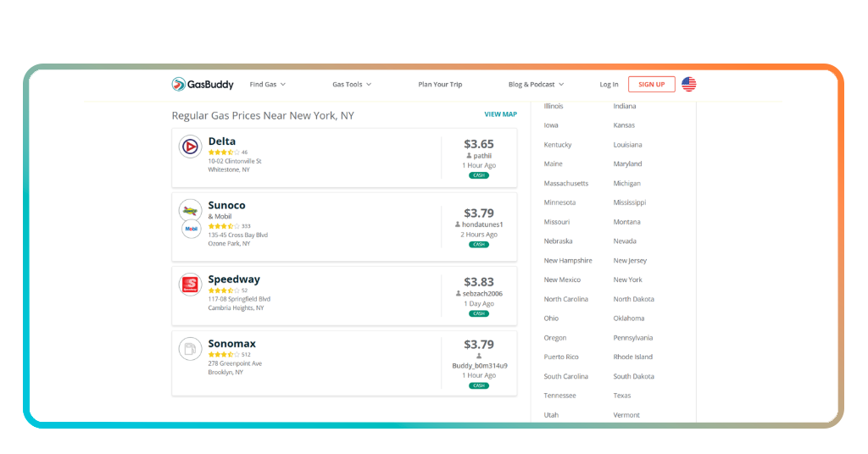Open the Sunoco station title
Screen dimensions: 868x454
click(226, 205)
